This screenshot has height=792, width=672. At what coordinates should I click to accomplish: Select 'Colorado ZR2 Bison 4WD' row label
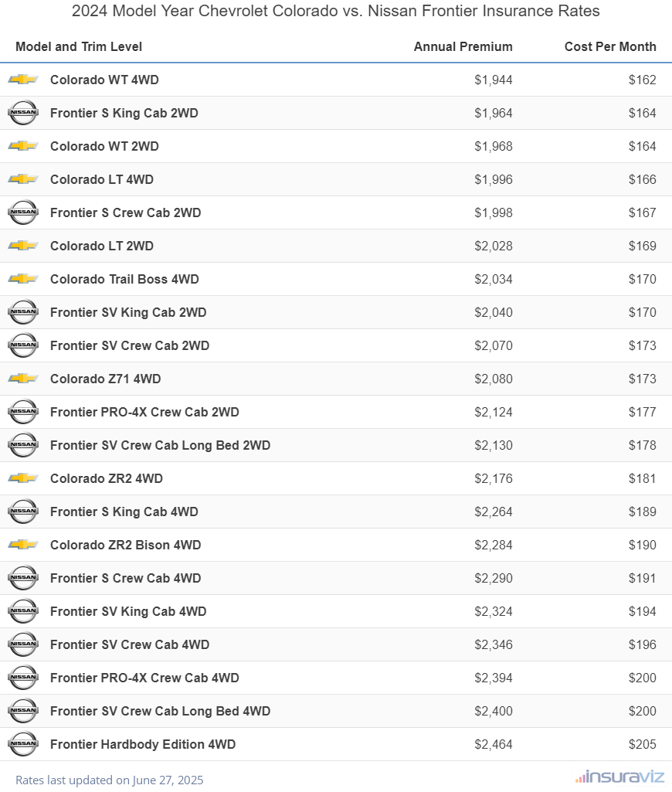(x=126, y=545)
